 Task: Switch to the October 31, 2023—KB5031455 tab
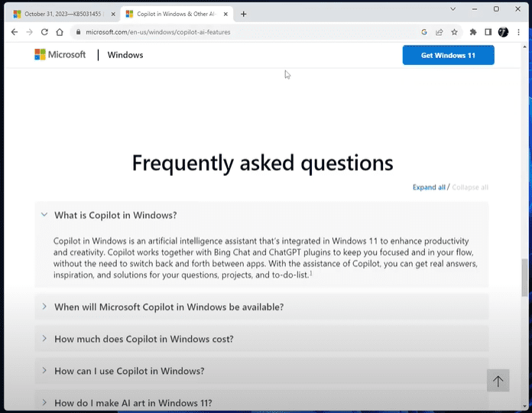(61, 13)
